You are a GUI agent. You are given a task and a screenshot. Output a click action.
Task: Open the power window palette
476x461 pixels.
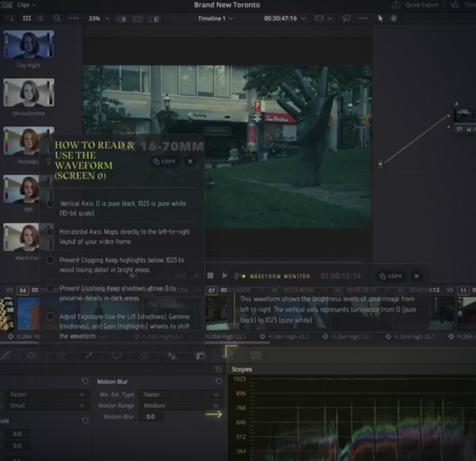(x=117, y=355)
